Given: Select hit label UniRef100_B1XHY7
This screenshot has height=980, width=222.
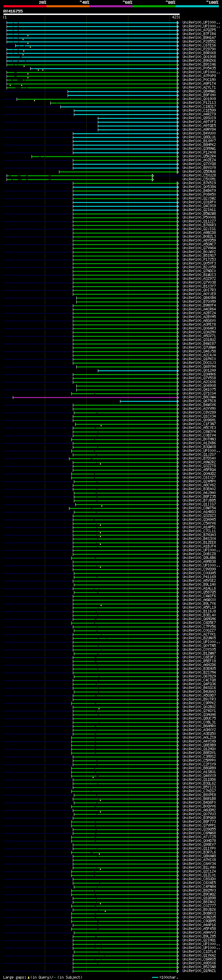Looking at the screenshot, I should (x=199, y=141).
